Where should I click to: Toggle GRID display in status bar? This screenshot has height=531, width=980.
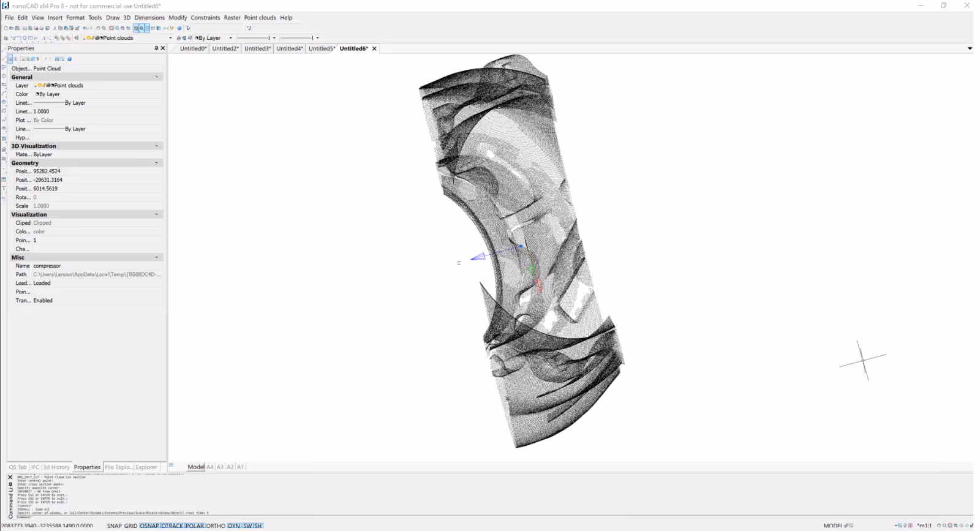tap(130, 525)
